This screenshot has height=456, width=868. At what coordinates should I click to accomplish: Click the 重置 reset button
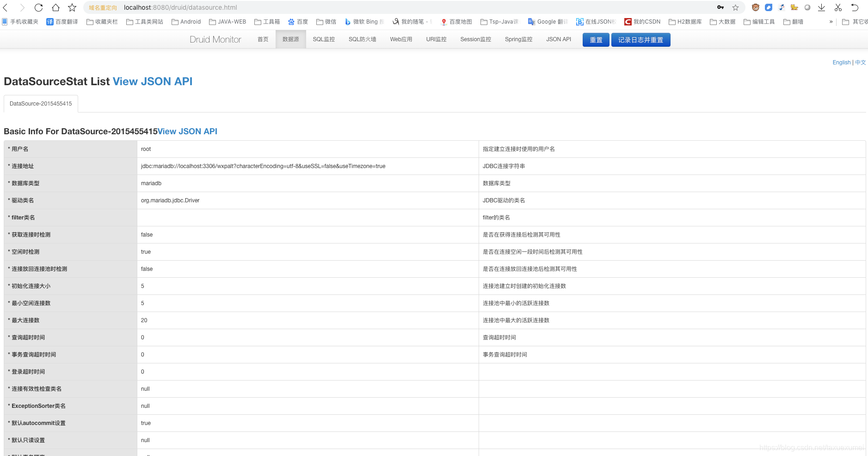(x=596, y=40)
